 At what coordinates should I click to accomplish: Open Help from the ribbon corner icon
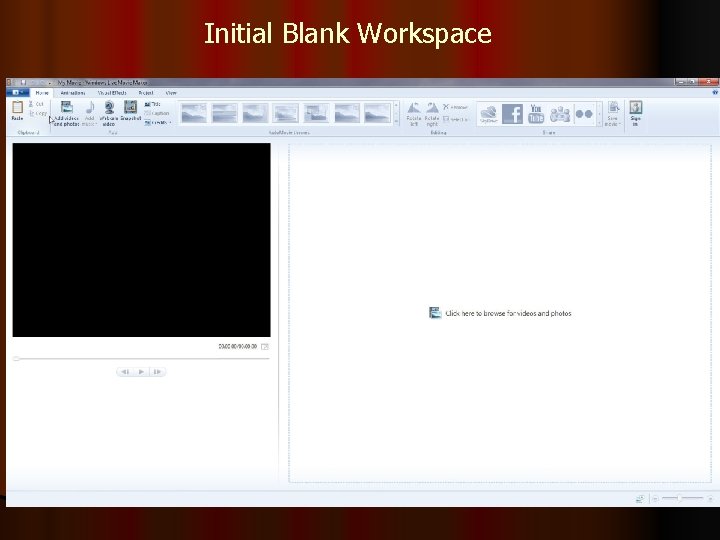715,92
